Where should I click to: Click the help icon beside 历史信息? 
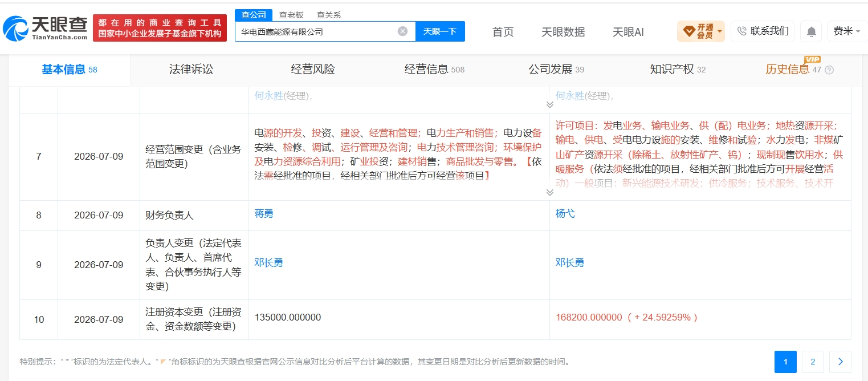(829, 70)
